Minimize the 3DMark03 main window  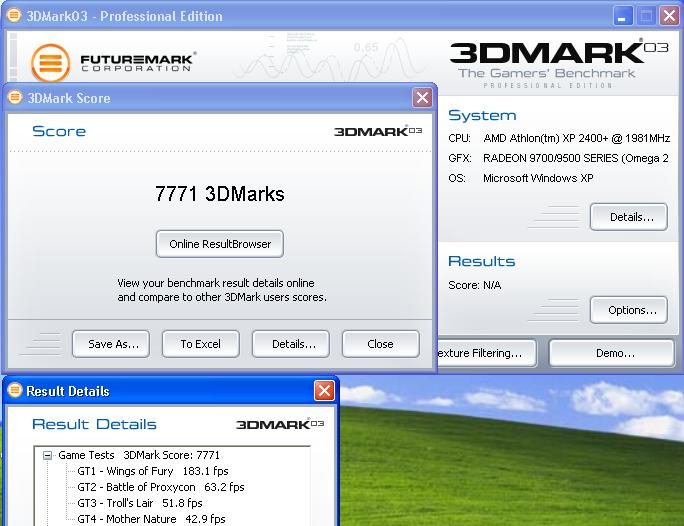(x=622, y=16)
